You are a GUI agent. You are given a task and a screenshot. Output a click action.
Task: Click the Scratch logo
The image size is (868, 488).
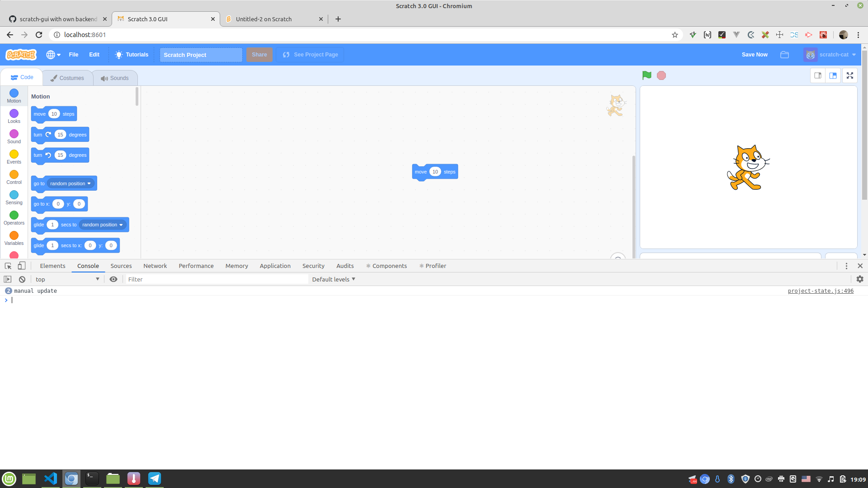click(21, 54)
